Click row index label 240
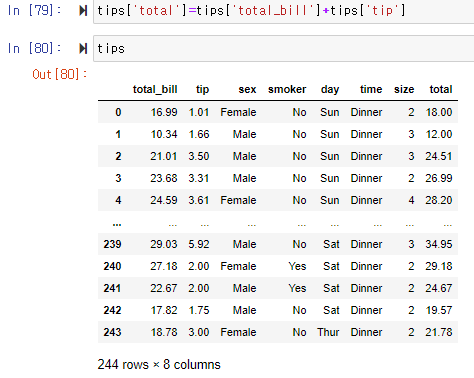The height and width of the screenshot is (378, 474). coord(112,266)
